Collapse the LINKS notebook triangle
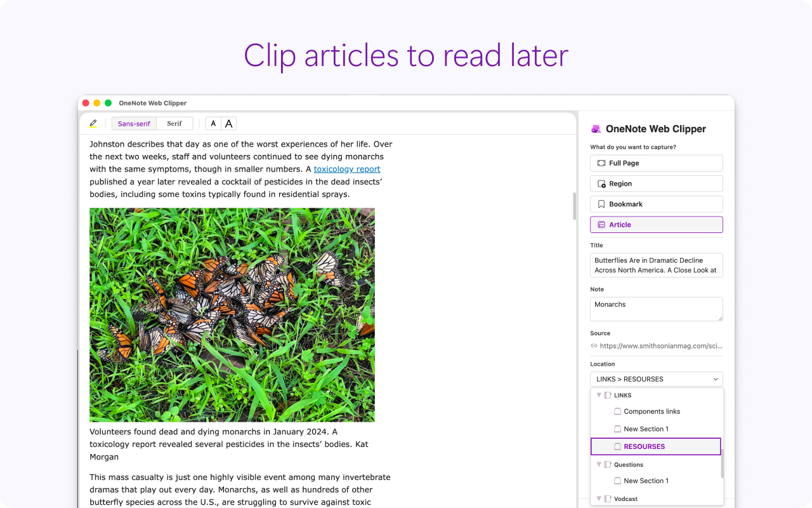This screenshot has height=508, width=812. pyautogui.click(x=598, y=395)
